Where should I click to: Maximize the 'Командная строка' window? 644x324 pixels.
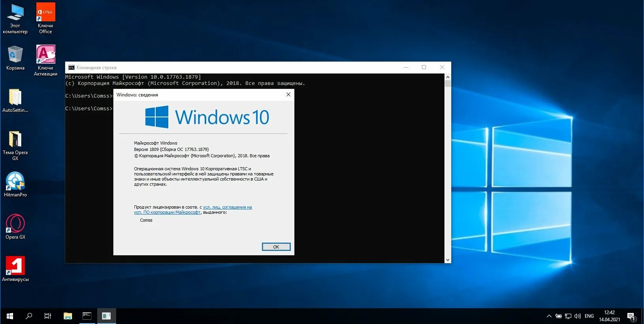coord(424,67)
